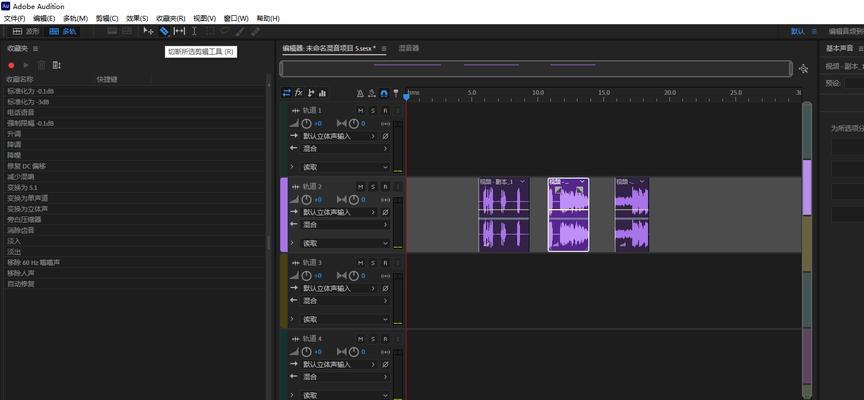Toggle 轨道 2 polarity reverse icon
864x400 pixels.
point(385,212)
